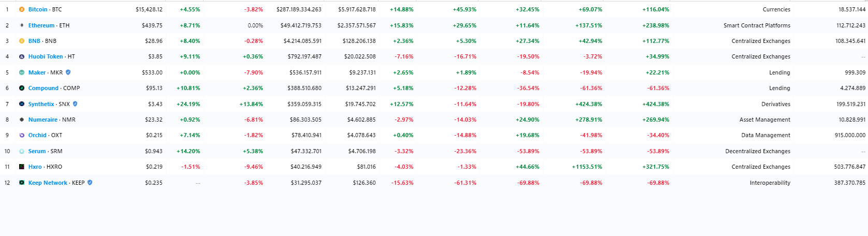This screenshot has width=868, height=236.
Task: Select Maker price $533.00
Action: click(x=152, y=72)
